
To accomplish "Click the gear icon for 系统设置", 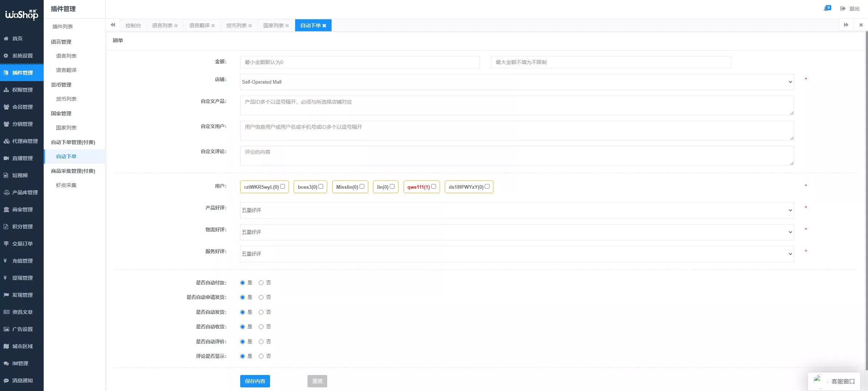I will [x=6, y=56].
